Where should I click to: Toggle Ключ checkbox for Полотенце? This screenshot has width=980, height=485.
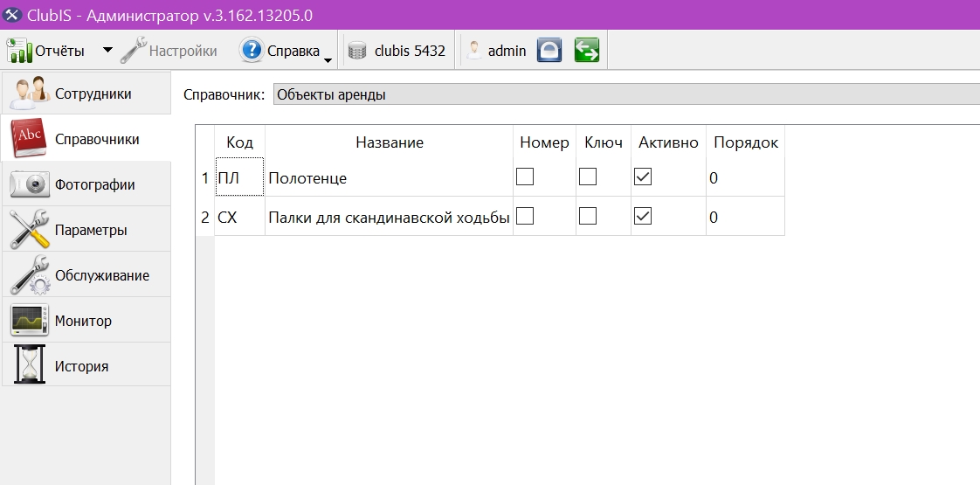click(588, 177)
